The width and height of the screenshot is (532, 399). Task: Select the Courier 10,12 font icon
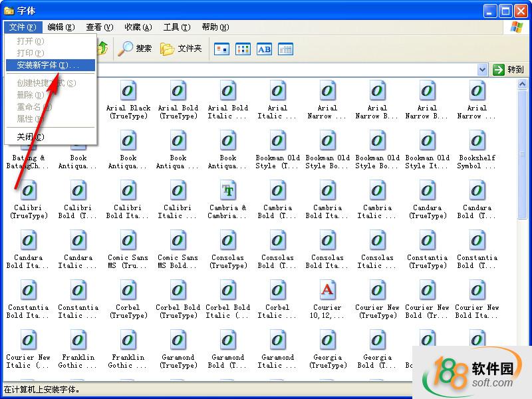327,291
